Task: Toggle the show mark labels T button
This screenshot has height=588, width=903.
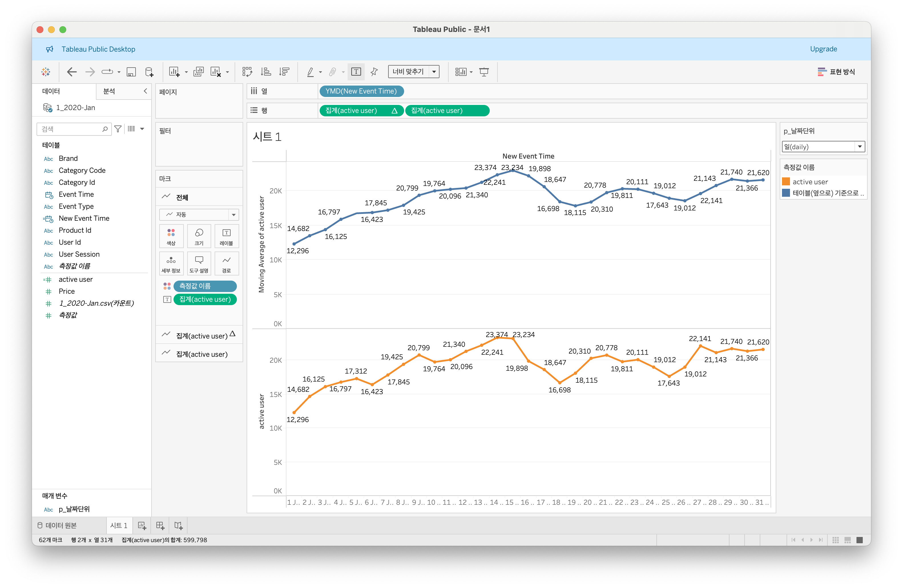Action: [356, 72]
